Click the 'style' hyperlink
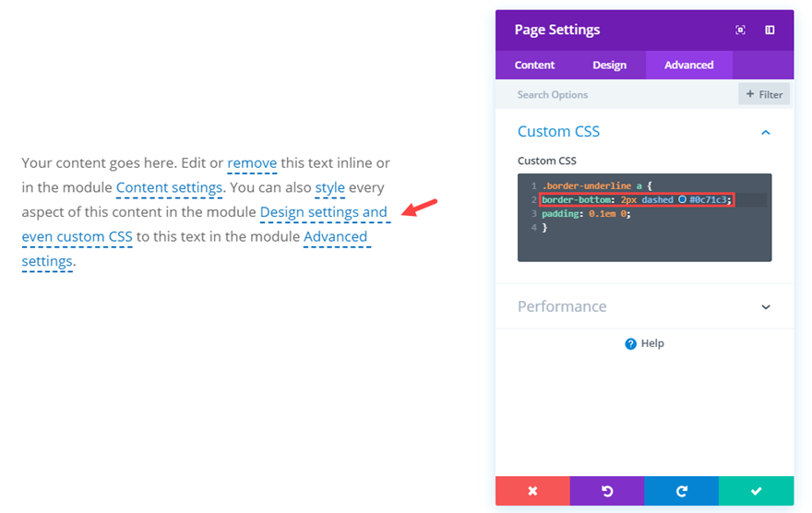Image resolution: width=812 pixels, height=513 pixels. point(329,187)
